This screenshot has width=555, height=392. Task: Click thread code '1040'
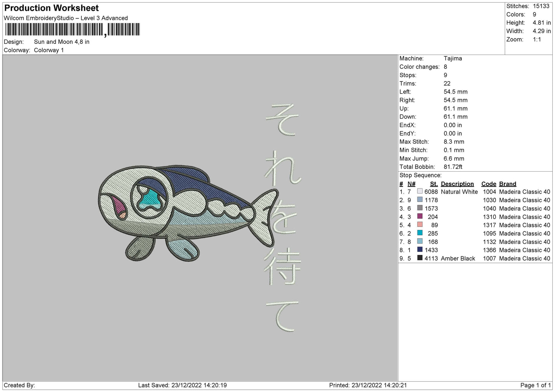[x=489, y=208]
